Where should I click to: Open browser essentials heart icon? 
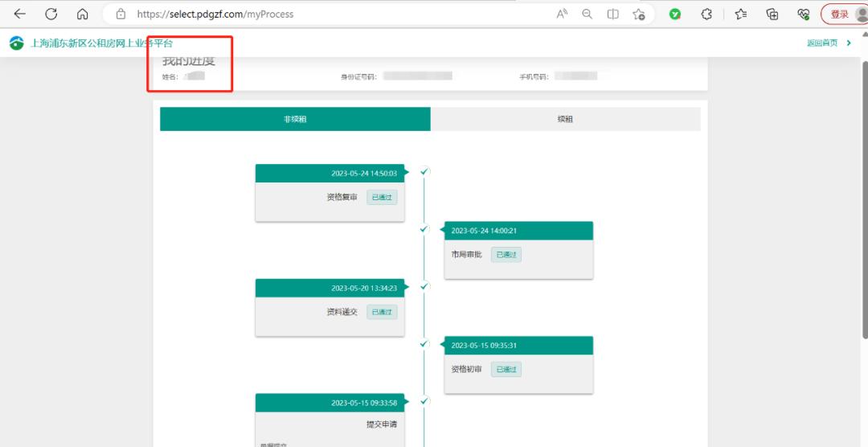point(804,14)
